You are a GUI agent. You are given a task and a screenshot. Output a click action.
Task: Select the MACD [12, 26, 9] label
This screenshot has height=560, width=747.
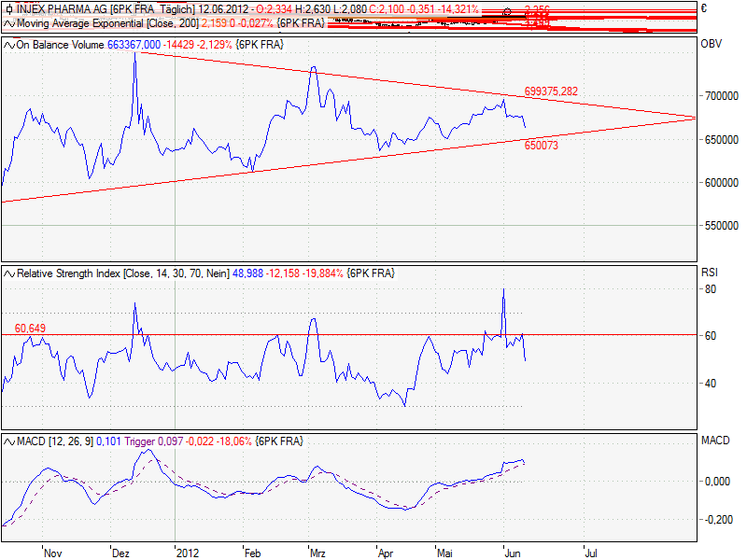pyautogui.click(x=55, y=441)
